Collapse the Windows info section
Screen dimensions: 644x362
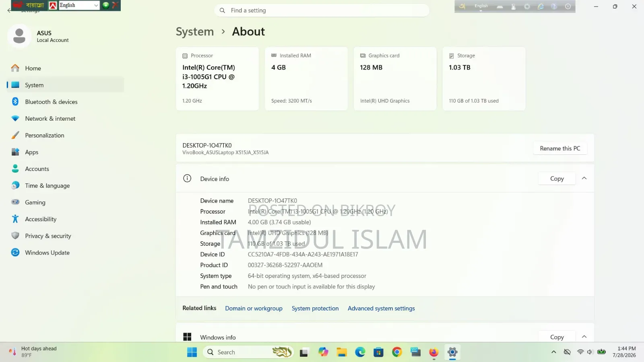click(x=584, y=337)
